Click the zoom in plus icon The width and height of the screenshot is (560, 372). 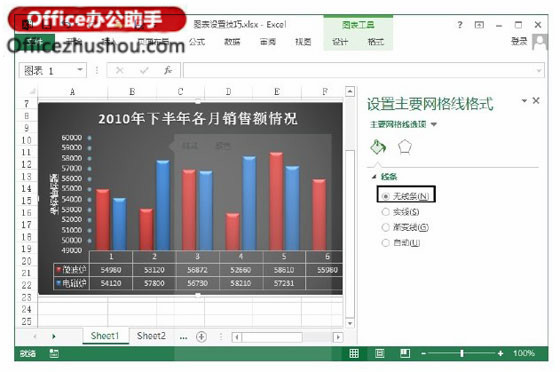(500, 353)
